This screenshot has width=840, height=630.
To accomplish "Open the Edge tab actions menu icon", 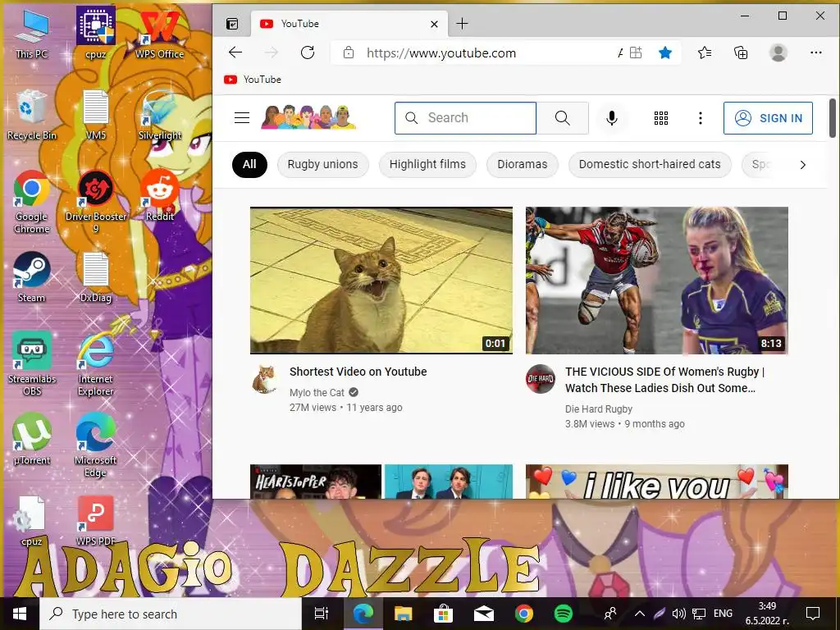I will 232,24.
